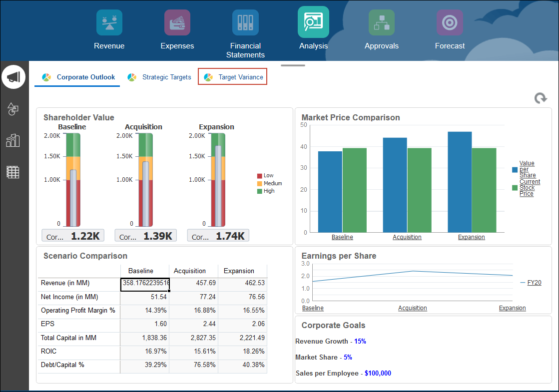
Task: Open the Approvals icon
Action: (381, 22)
